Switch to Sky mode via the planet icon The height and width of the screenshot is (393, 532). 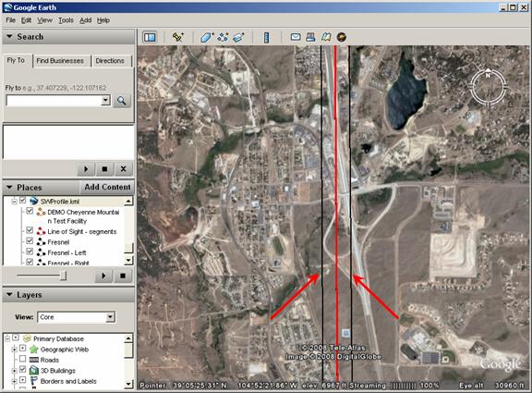(x=342, y=37)
